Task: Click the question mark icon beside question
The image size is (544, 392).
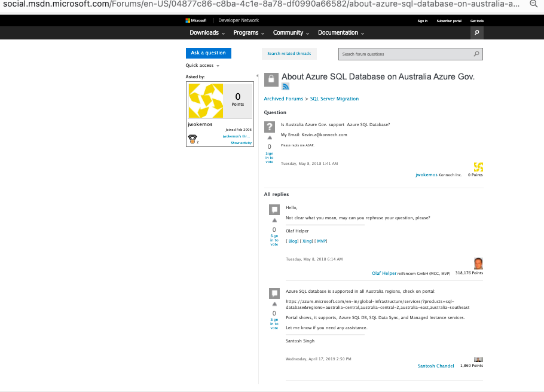Action: (270, 127)
